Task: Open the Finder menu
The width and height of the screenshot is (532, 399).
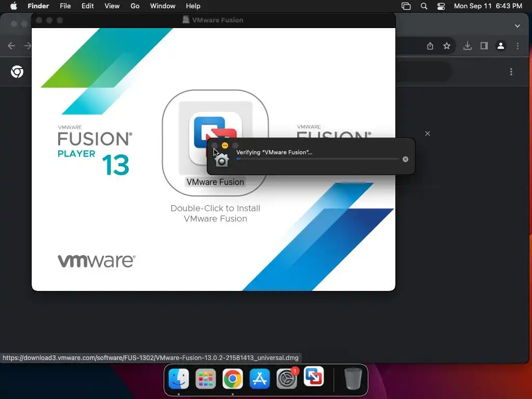Action: click(x=38, y=6)
